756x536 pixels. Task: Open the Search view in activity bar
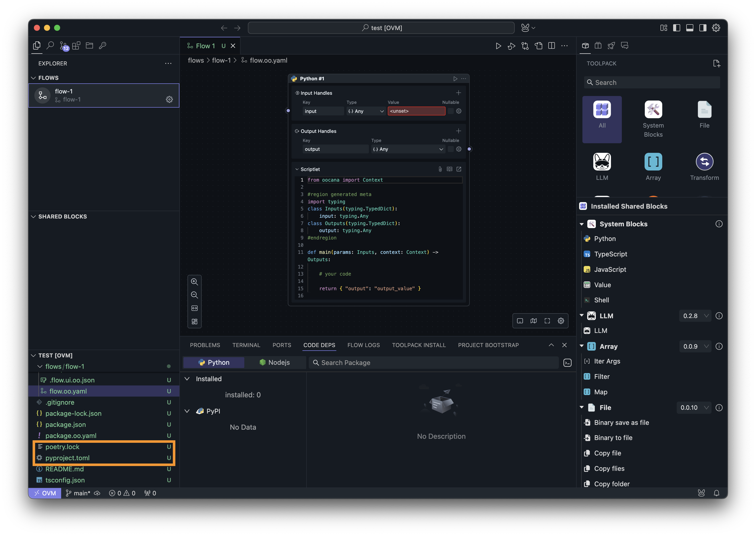50,45
